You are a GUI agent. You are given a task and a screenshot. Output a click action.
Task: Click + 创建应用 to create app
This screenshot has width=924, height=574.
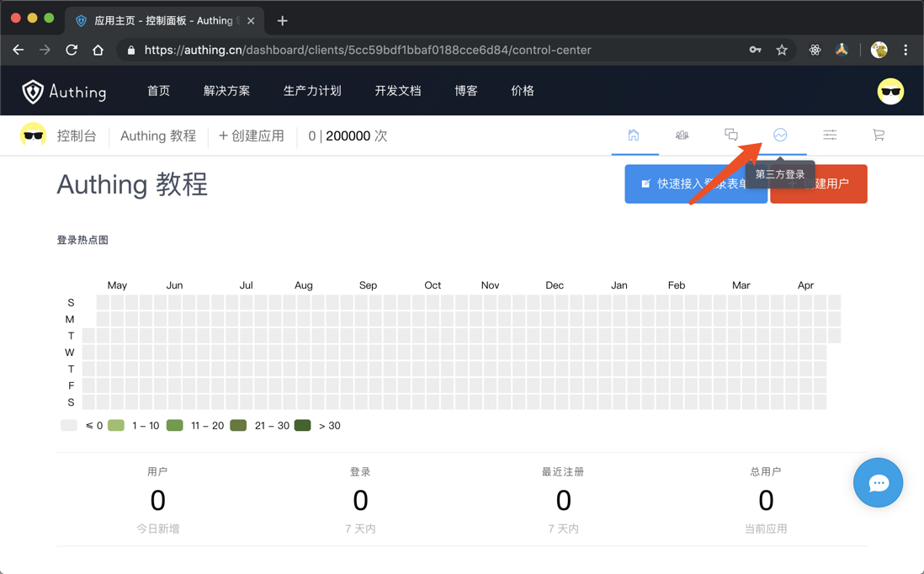(x=252, y=136)
